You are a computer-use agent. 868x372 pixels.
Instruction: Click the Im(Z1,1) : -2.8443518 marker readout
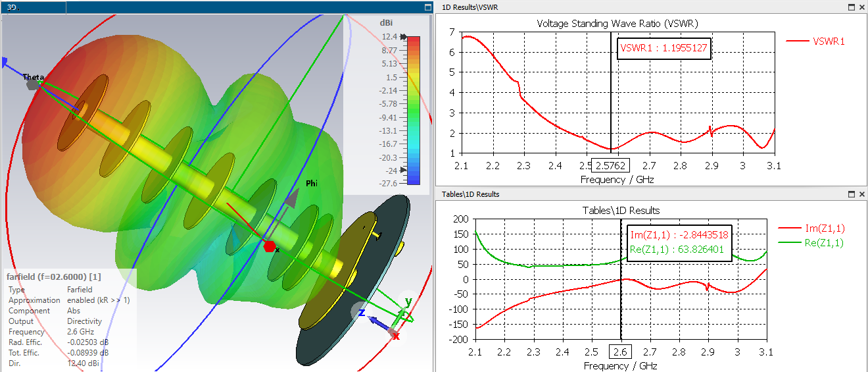click(679, 235)
